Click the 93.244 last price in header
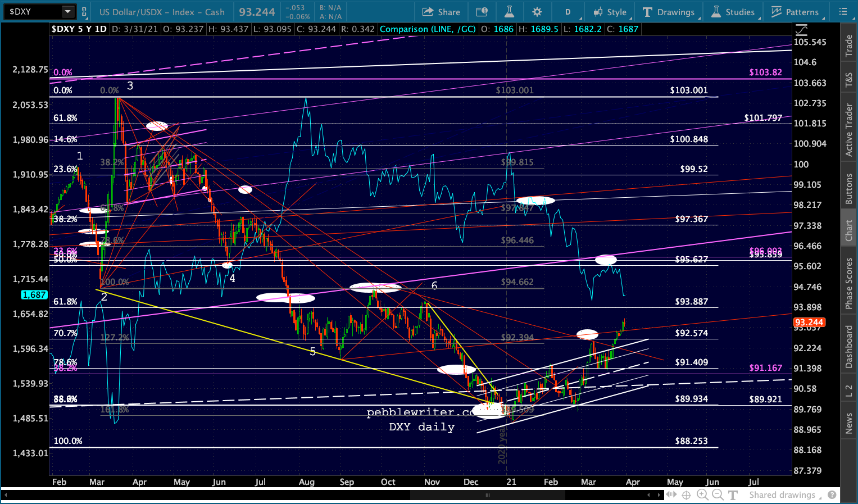The width and height of the screenshot is (858, 504). (x=257, y=12)
